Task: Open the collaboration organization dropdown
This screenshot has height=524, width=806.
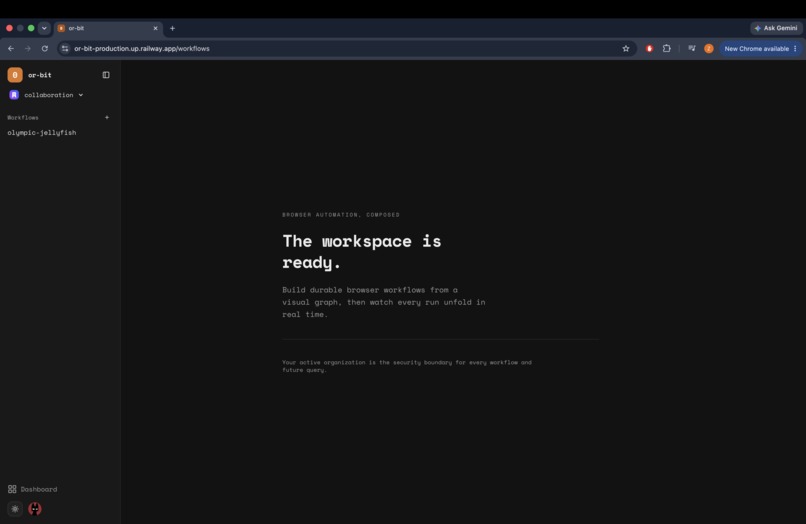Action: [x=46, y=95]
